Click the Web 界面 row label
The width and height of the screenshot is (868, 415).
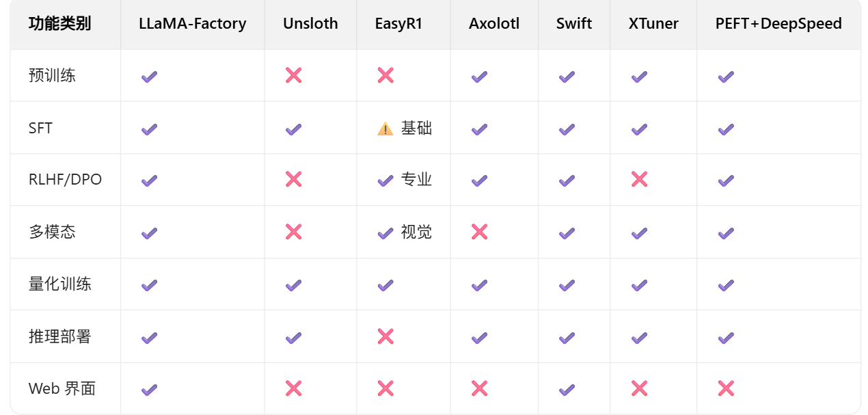click(x=62, y=388)
